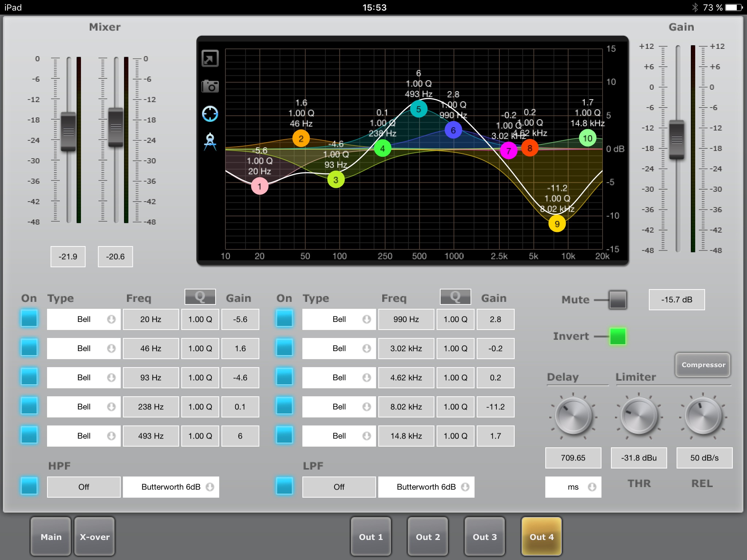Viewport: 747px width, 560px height.
Task: Tap the 709.65 delay value field
Action: tap(573, 458)
